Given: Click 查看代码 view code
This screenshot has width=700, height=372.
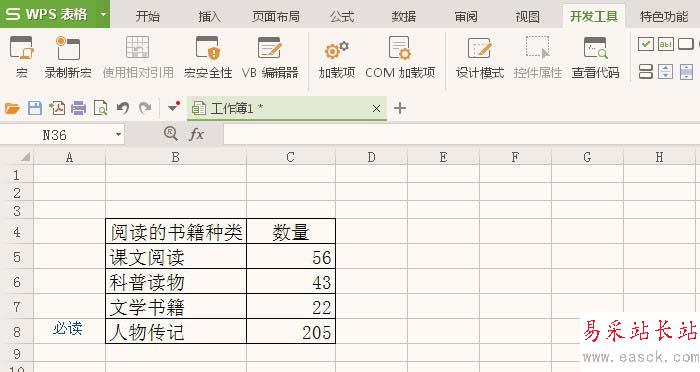Looking at the screenshot, I should pyautogui.click(x=596, y=58).
